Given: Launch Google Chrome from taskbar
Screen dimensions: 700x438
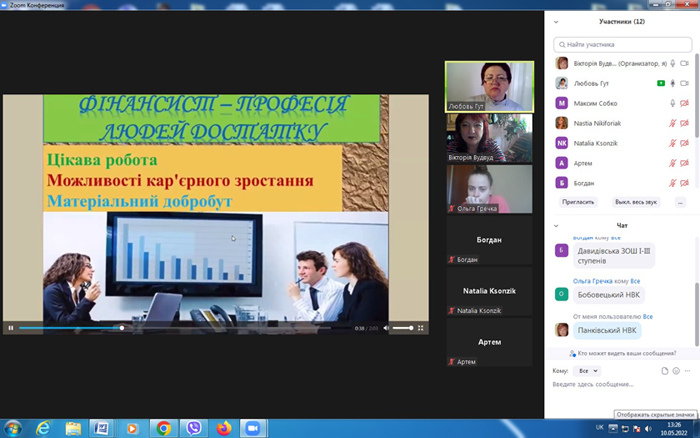Looking at the screenshot, I should 163,429.
